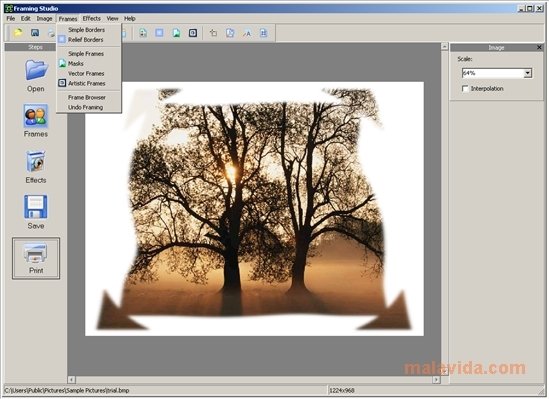Image resolution: width=549 pixels, height=399 pixels.
Task: Select Masks in the Frames menu
Action: coord(89,63)
